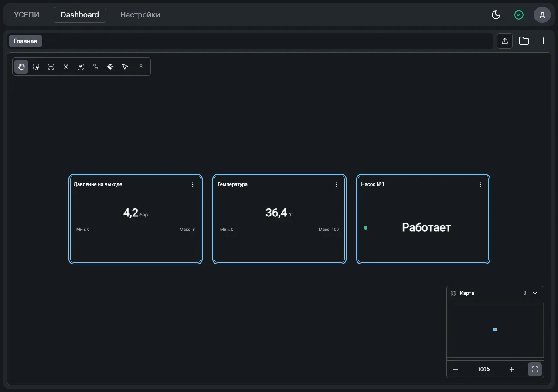
Task: Select the arrow pointer tool
Action: [125, 67]
